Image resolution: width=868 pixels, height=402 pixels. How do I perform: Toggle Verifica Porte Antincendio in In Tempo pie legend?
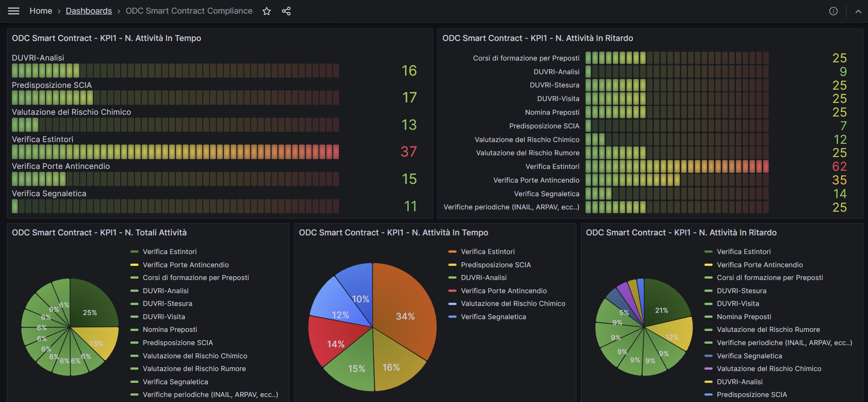coord(504,291)
